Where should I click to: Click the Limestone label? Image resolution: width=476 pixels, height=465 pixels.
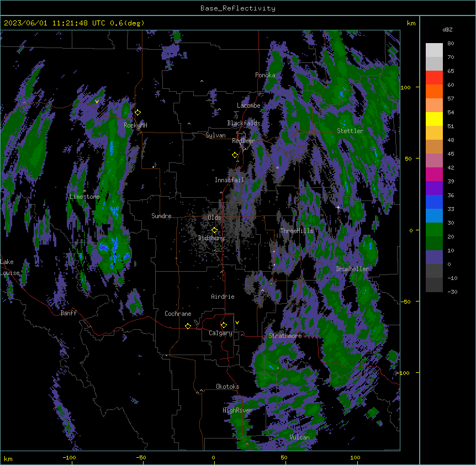tap(84, 197)
